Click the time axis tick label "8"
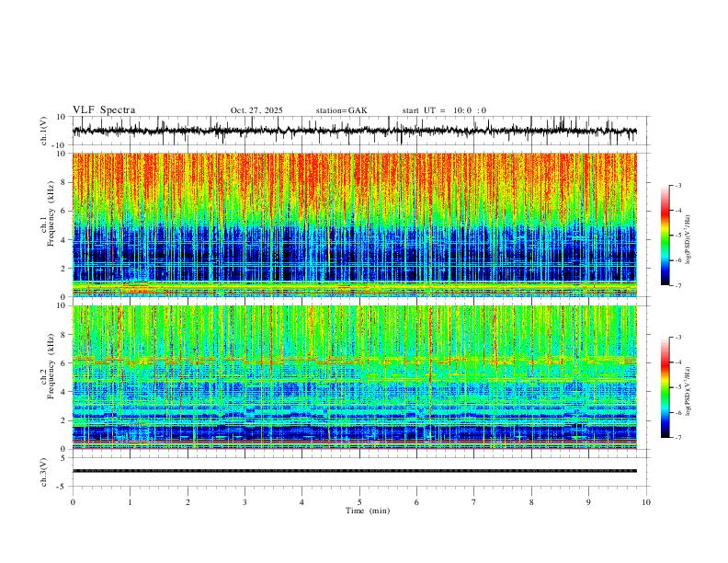The width and height of the screenshot is (728, 563). tap(531, 502)
